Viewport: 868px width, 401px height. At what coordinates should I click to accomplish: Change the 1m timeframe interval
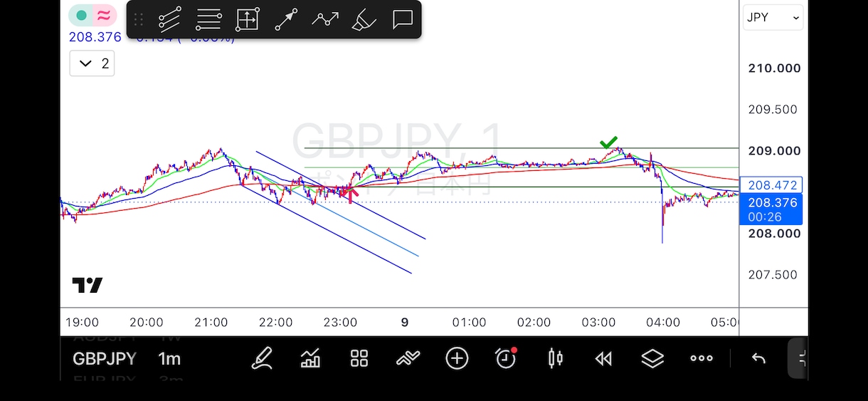pos(169,358)
